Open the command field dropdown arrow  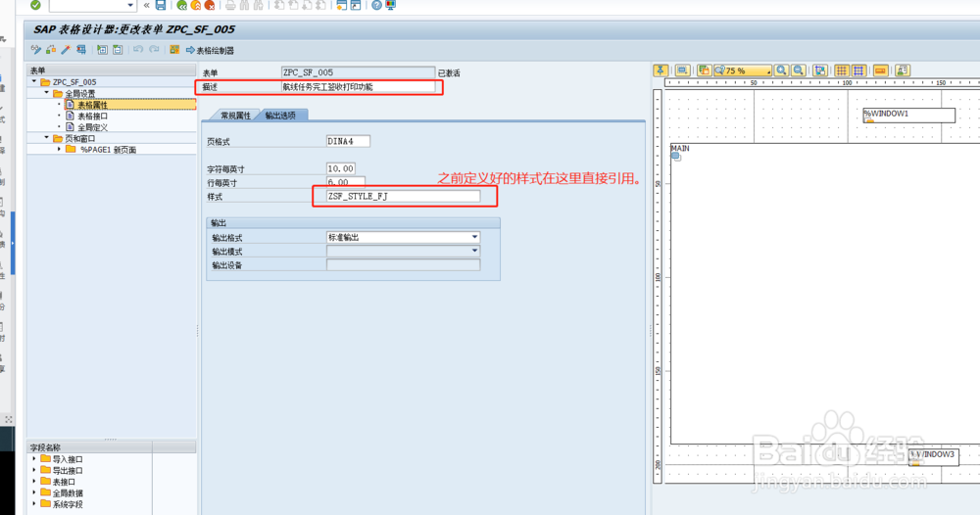pos(130,5)
